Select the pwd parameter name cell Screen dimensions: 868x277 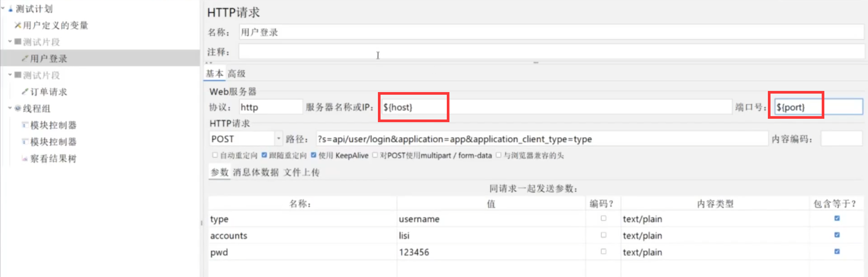click(x=302, y=252)
